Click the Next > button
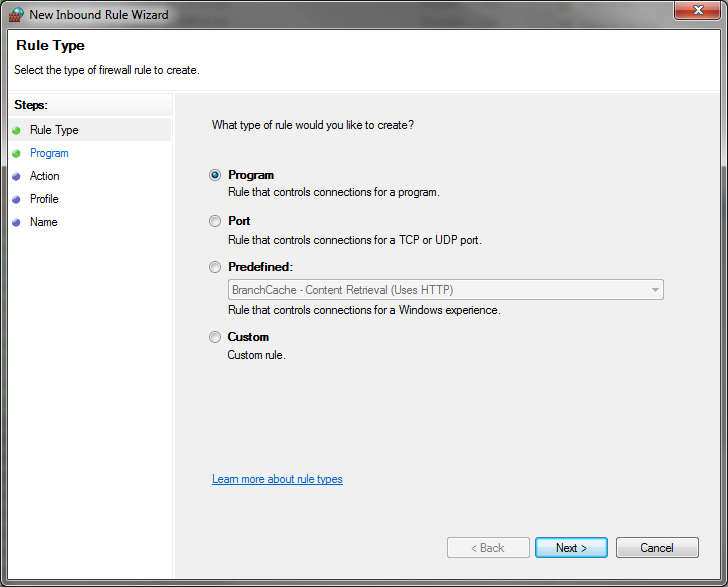 [571, 548]
